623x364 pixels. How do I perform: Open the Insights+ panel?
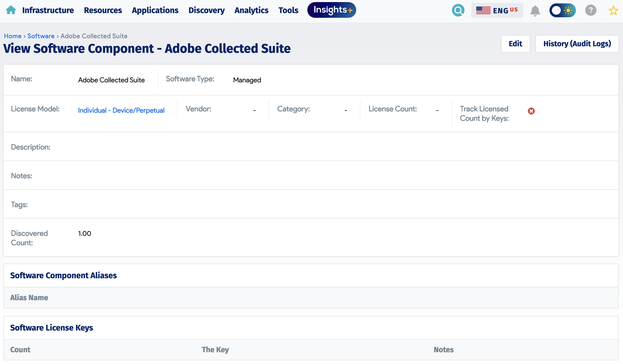pyautogui.click(x=331, y=10)
